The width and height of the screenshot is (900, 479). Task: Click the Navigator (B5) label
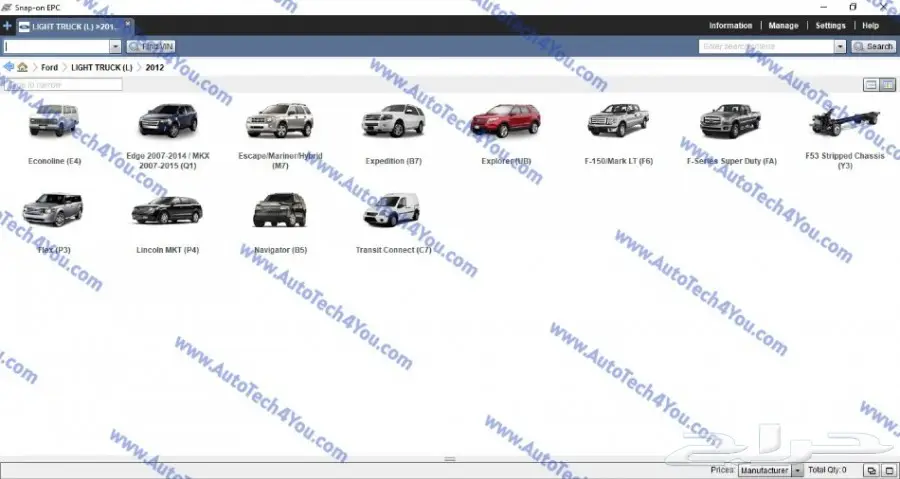coord(281,250)
